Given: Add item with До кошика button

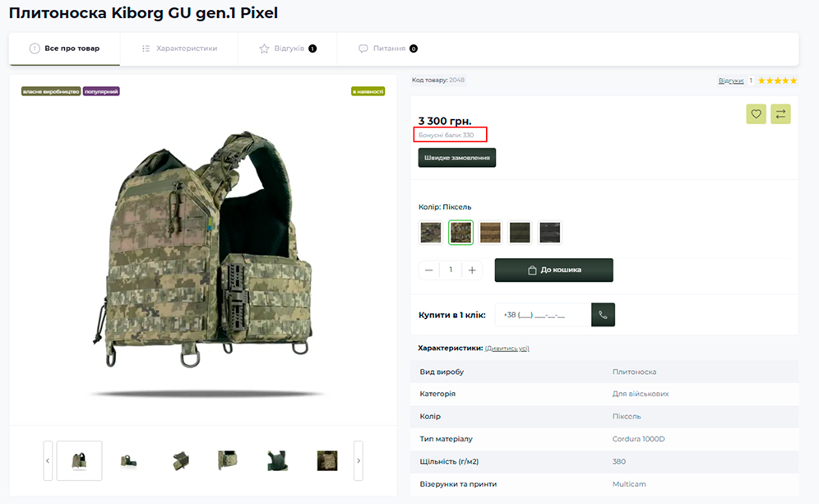Looking at the screenshot, I should 553,270.
